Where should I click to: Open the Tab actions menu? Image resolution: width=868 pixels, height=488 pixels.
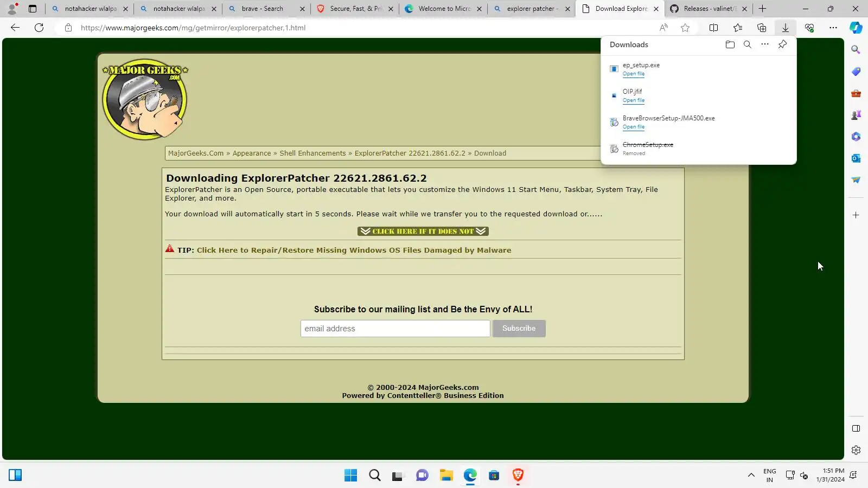(33, 9)
